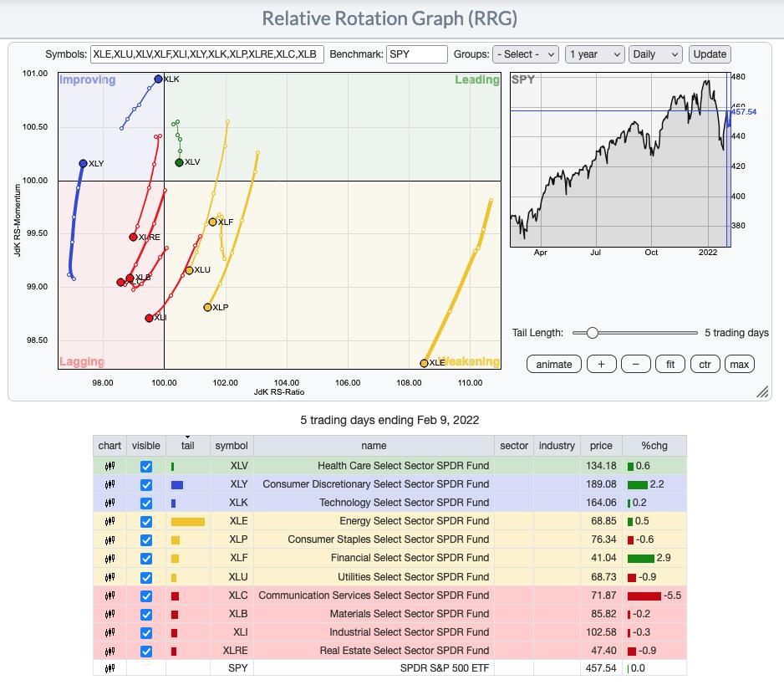784x685 pixels.
Task: Click the XLV marker dot on graph
Action: tap(179, 162)
